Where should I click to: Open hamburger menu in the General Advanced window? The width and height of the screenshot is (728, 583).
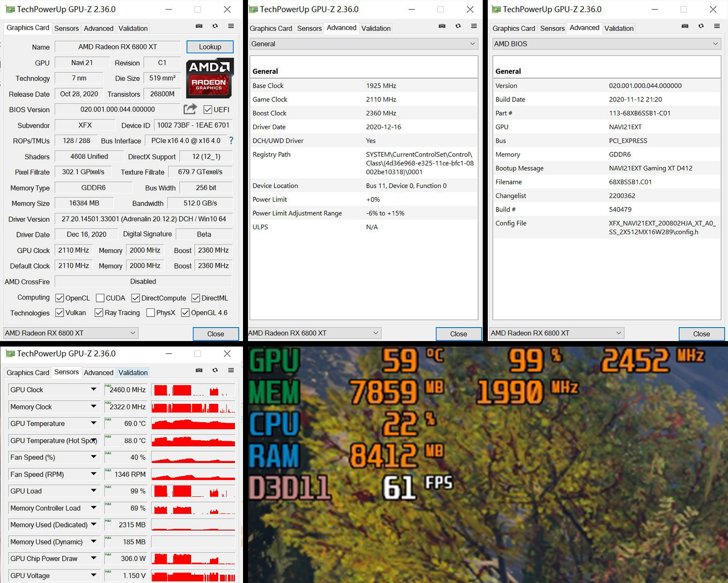tap(474, 26)
